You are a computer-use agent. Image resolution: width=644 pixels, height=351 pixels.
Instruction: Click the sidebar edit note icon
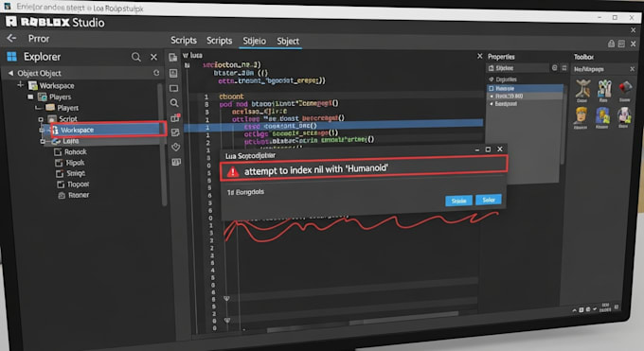point(175,132)
